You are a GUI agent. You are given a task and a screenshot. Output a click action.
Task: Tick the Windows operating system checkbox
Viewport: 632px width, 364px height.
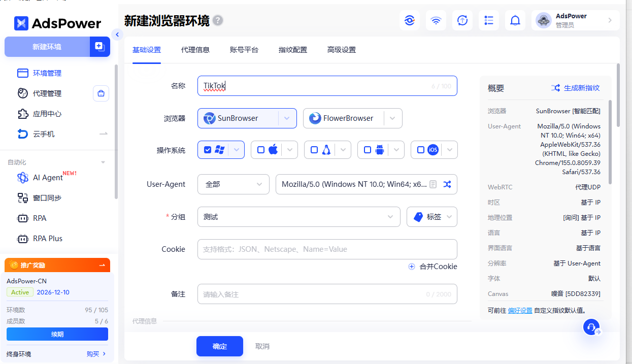click(x=207, y=150)
